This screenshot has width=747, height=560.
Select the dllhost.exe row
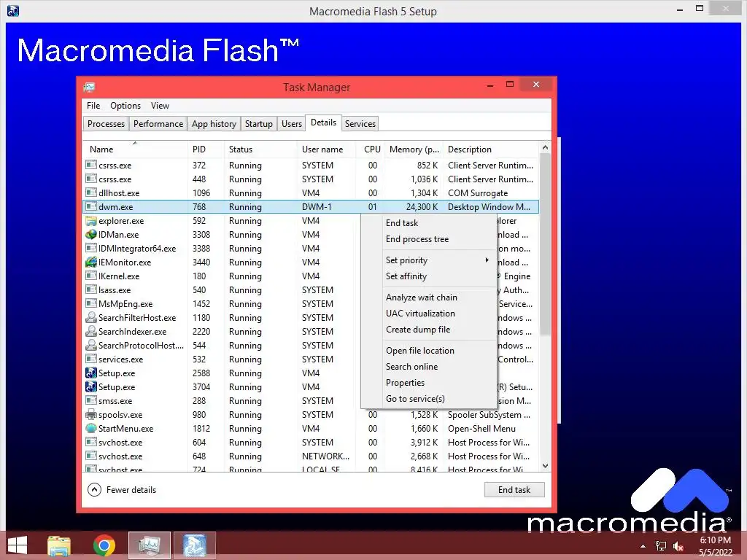pos(311,192)
